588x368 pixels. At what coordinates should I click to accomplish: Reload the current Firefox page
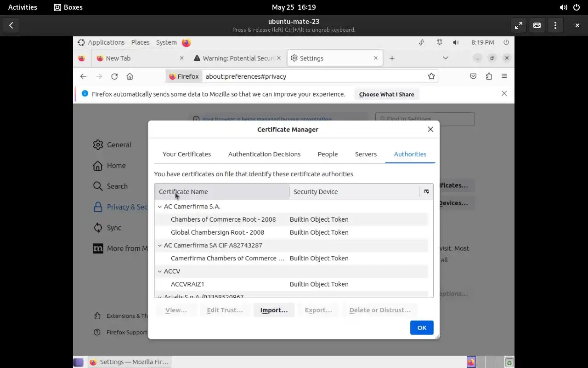pyautogui.click(x=114, y=76)
